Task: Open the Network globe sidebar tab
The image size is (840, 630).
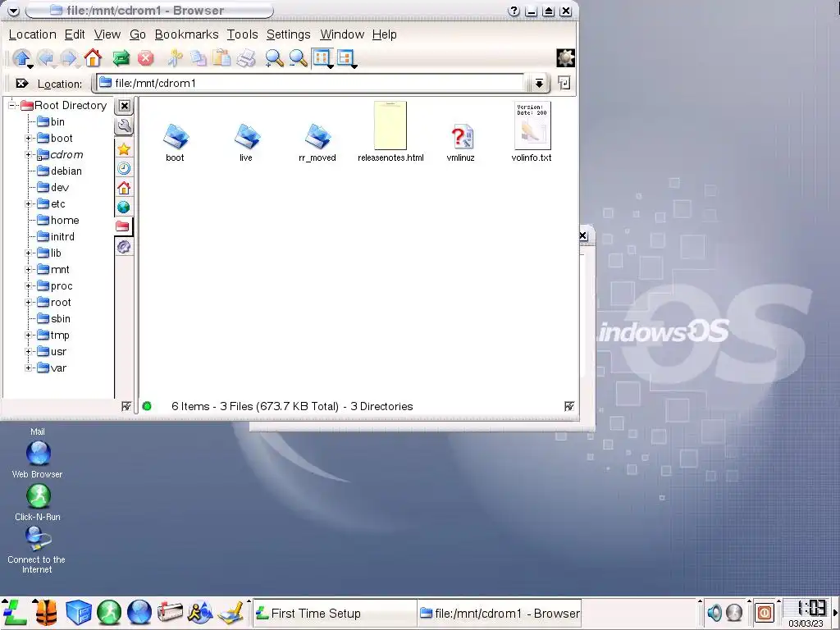Action: (124, 207)
